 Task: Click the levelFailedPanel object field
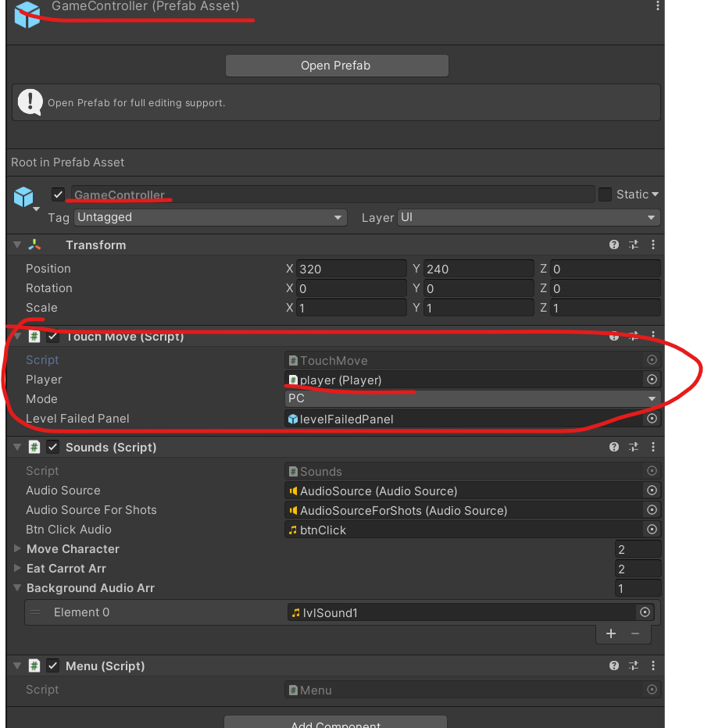(x=463, y=419)
